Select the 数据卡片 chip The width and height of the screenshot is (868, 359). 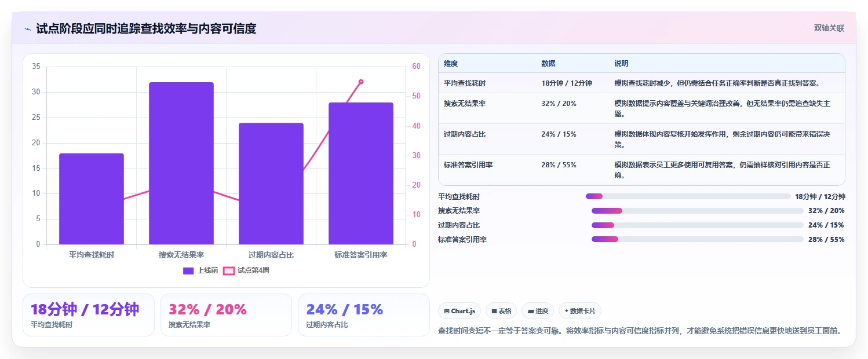tap(580, 311)
